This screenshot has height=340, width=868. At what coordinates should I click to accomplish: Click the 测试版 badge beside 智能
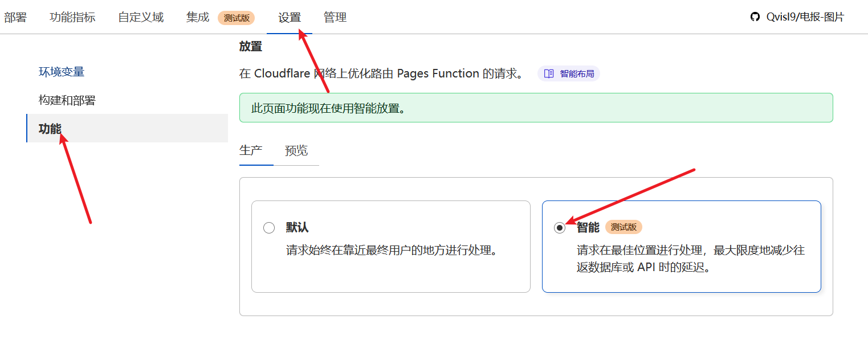coord(624,227)
